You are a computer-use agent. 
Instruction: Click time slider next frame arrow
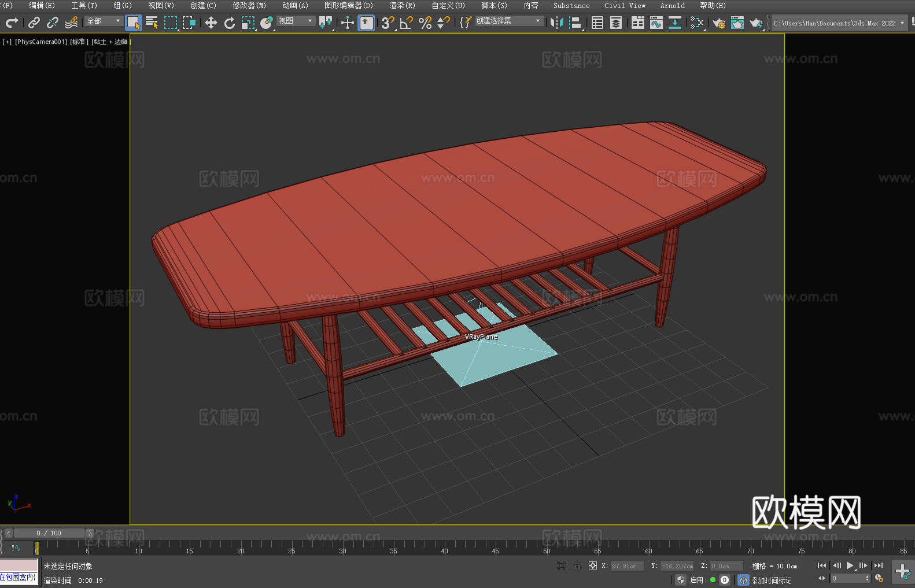(90, 533)
